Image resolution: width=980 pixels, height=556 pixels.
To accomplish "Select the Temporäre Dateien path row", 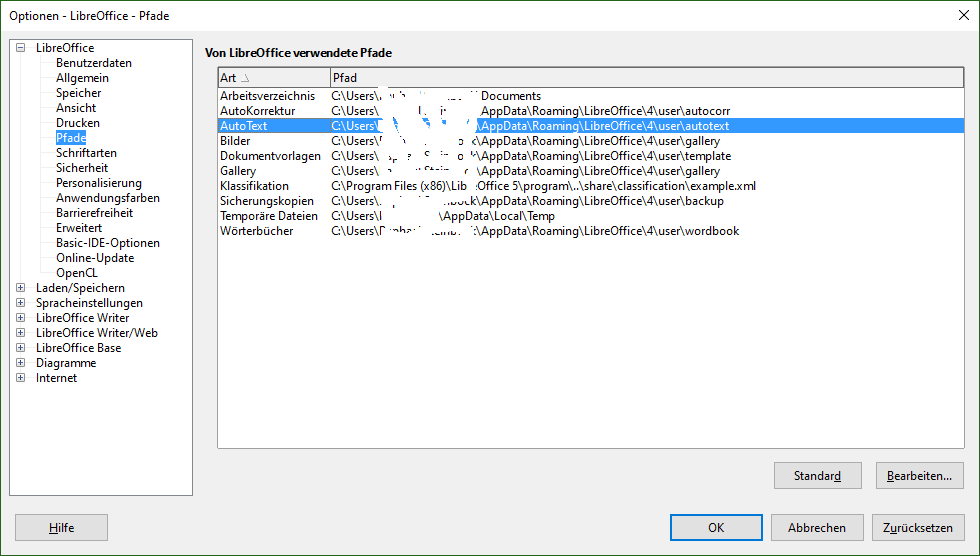I will 591,216.
